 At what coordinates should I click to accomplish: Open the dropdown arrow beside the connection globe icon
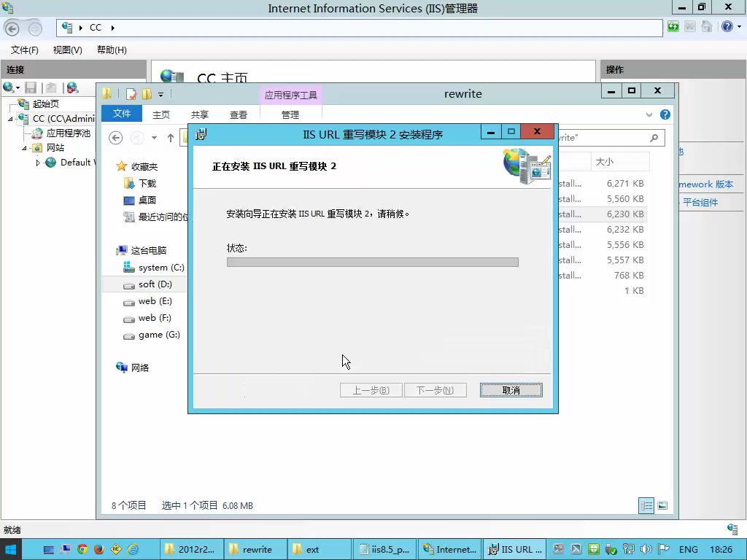(x=18, y=88)
